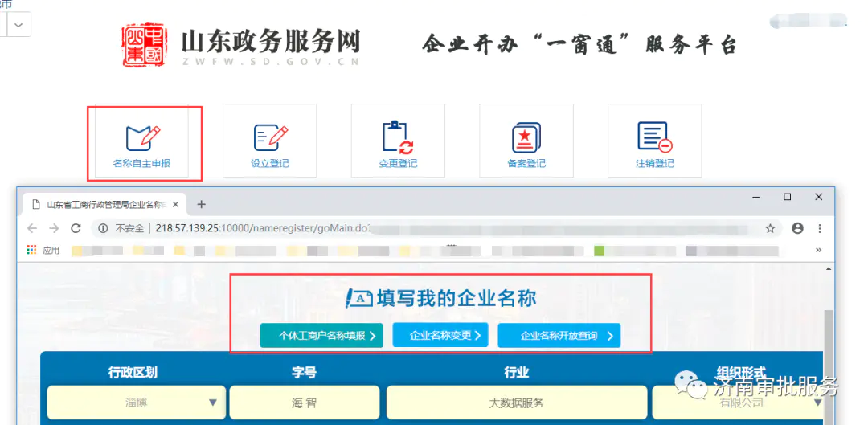Close the 山东省工商行政管理局 tab
This screenshot has width=868, height=425.
pos(175,204)
